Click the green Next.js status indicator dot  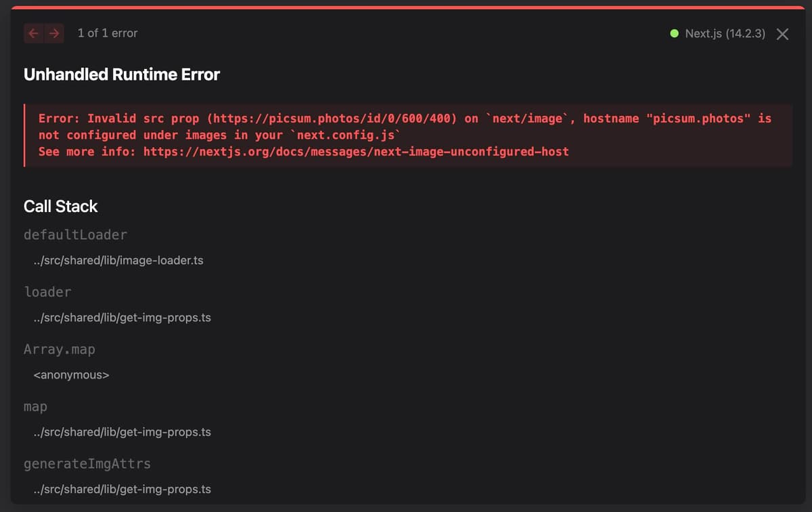tap(674, 33)
